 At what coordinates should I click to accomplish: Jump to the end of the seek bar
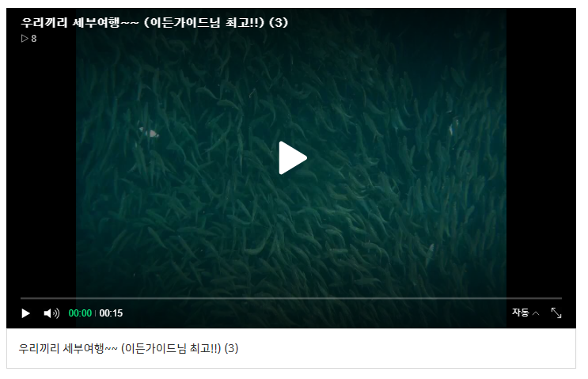561,298
